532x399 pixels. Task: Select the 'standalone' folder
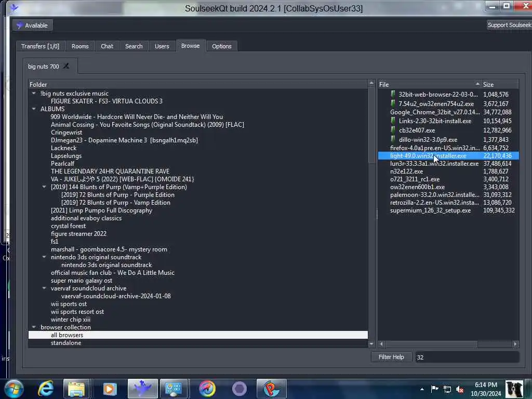coord(66,343)
